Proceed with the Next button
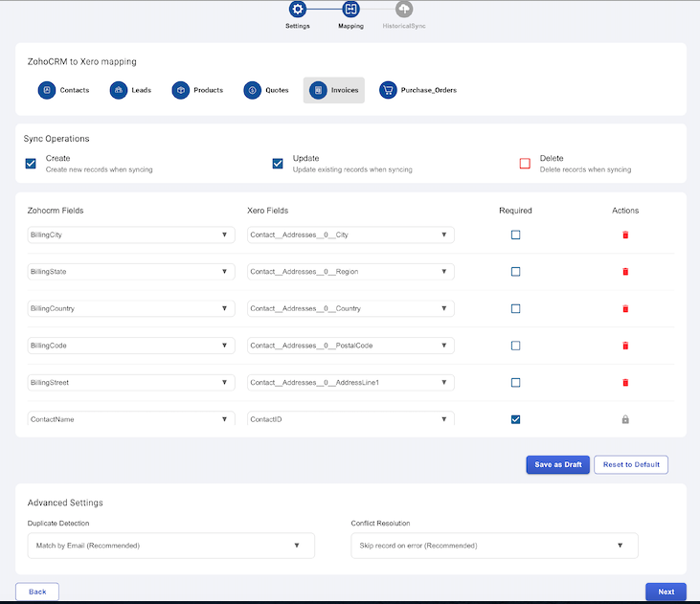Viewport: 700px width, 604px height. click(x=666, y=592)
